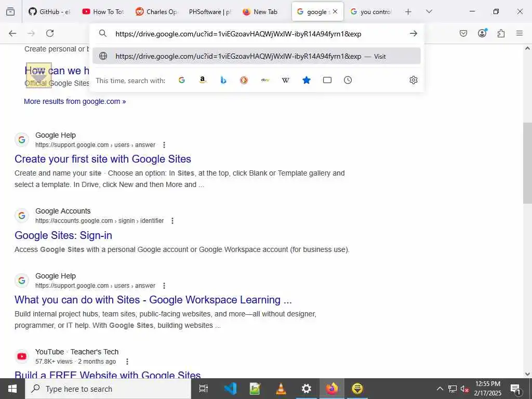Open Firefox View icon at tab bar start

[10, 11]
